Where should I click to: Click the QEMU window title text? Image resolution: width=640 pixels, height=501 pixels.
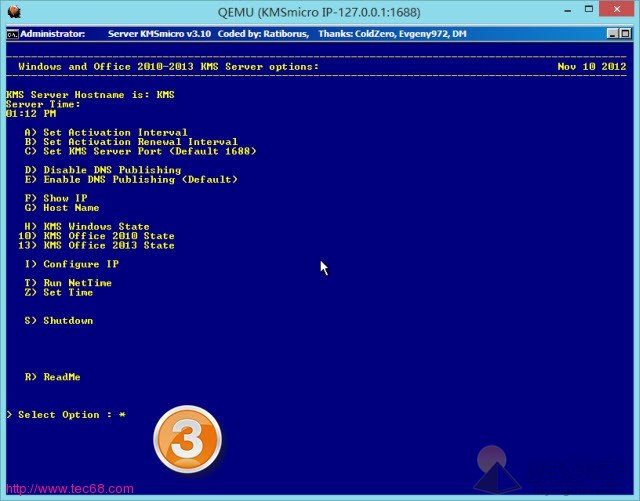(319, 12)
